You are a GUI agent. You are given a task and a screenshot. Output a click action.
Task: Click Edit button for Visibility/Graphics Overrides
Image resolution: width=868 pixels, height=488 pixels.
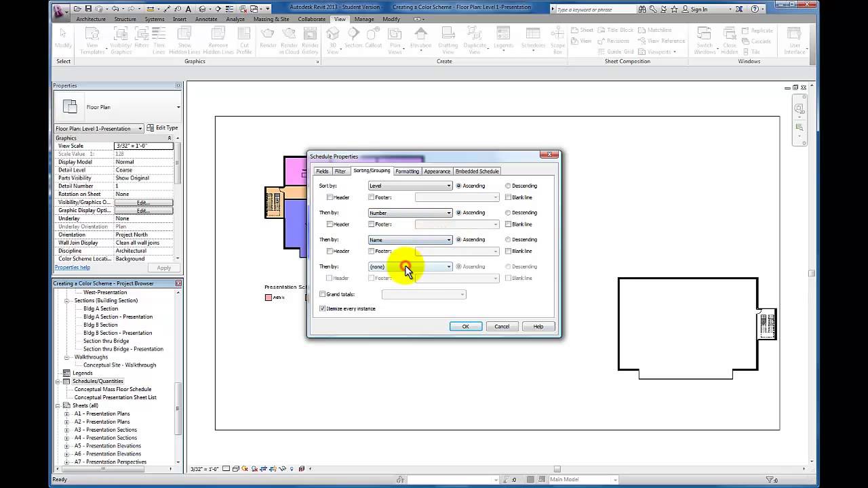click(143, 203)
